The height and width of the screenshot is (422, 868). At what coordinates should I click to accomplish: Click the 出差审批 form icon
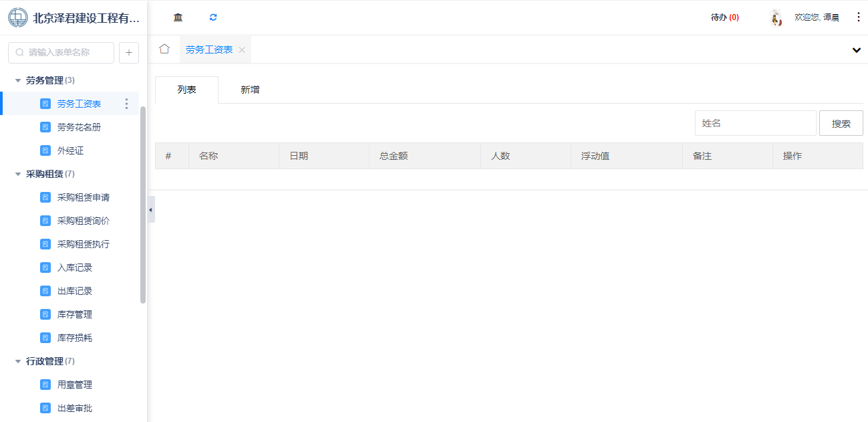point(45,408)
